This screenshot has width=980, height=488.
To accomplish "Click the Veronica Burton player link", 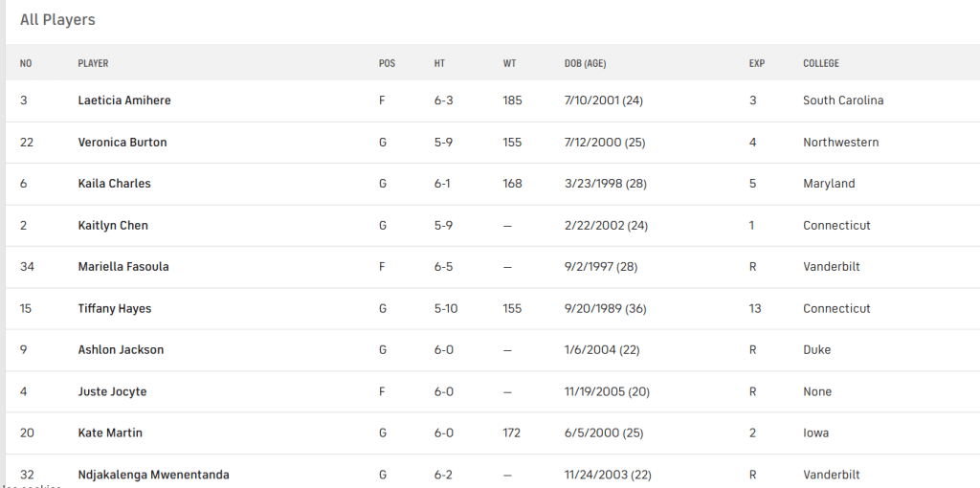I will click(x=122, y=143).
